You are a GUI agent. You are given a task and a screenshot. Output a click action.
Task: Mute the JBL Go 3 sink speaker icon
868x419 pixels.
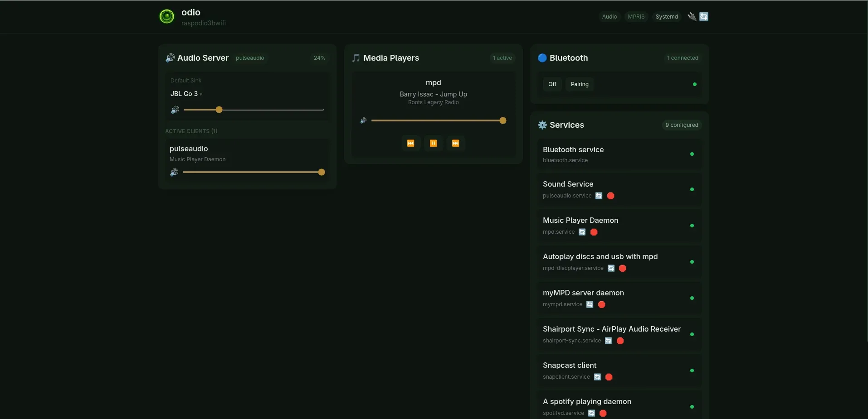(x=175, y=110)
